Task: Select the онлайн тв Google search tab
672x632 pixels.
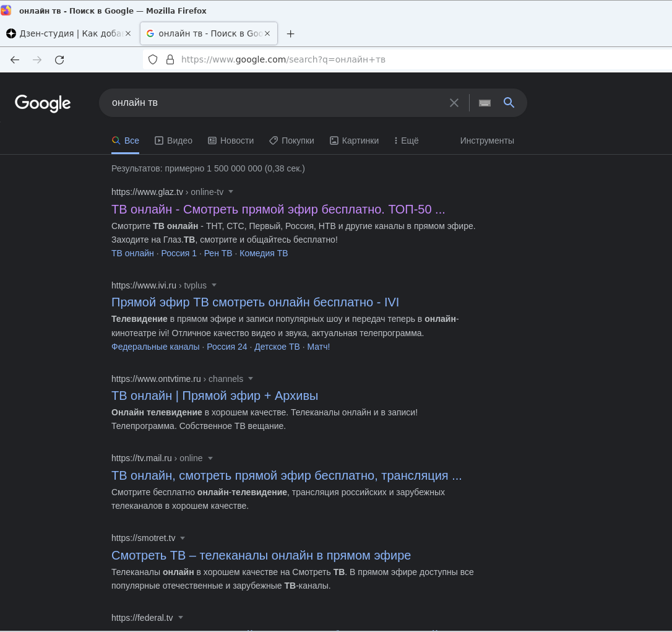Action: [x=209, y=33]
